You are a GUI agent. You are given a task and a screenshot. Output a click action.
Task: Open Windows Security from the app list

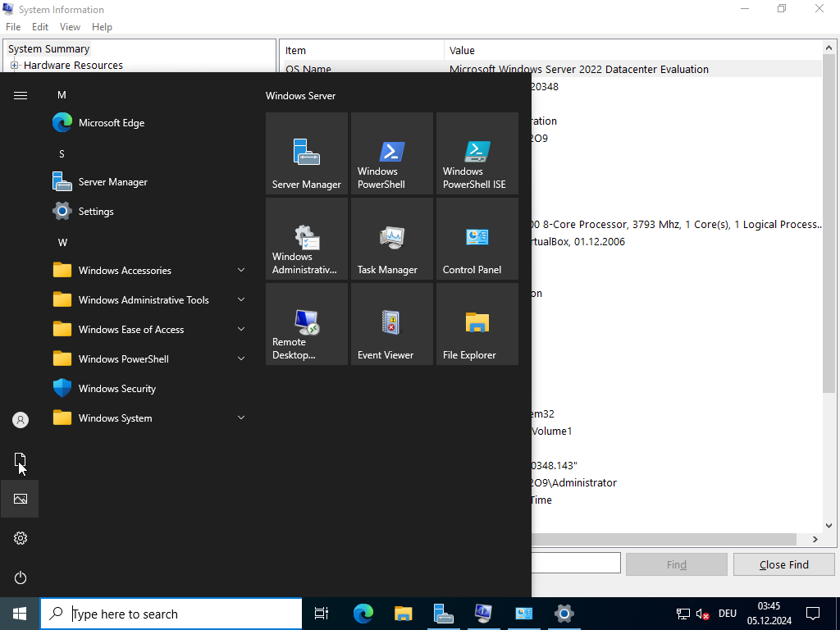pos(150,388)
